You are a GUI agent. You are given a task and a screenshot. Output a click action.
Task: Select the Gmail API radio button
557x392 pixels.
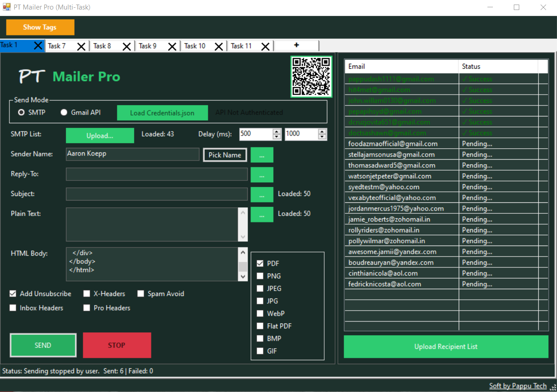[x=64, y=112]
